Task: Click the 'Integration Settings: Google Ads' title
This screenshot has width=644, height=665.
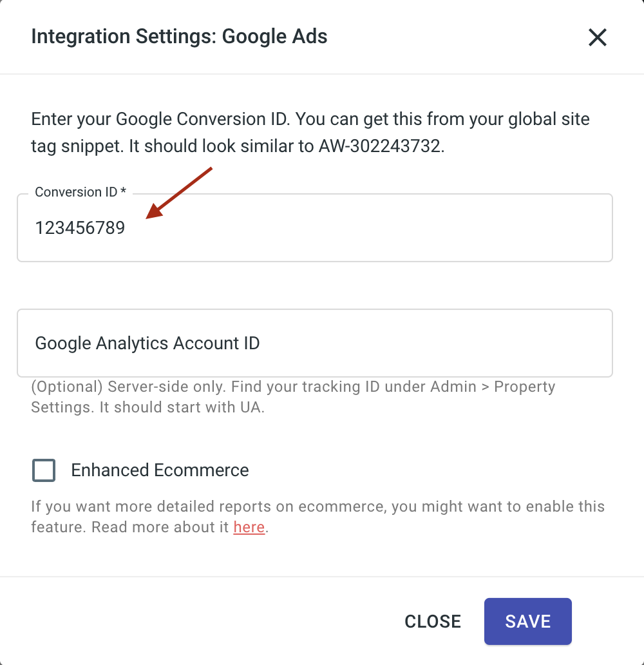Action: tap(179, 36)
